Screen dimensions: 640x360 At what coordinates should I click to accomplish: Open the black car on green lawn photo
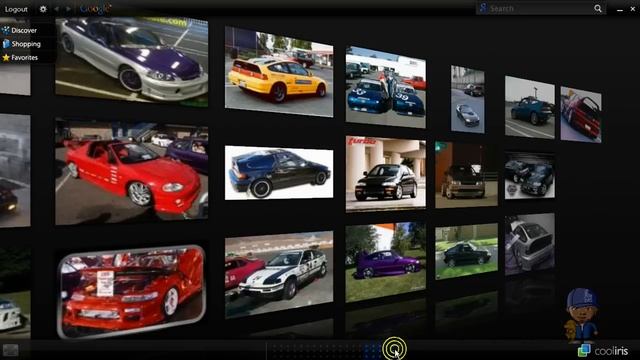(x=467, y=251)
